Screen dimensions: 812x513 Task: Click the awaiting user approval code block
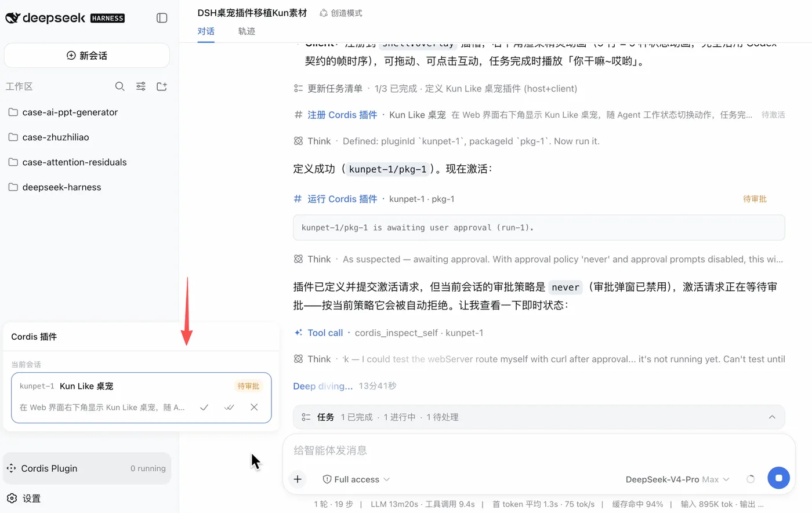pos(539,228)
